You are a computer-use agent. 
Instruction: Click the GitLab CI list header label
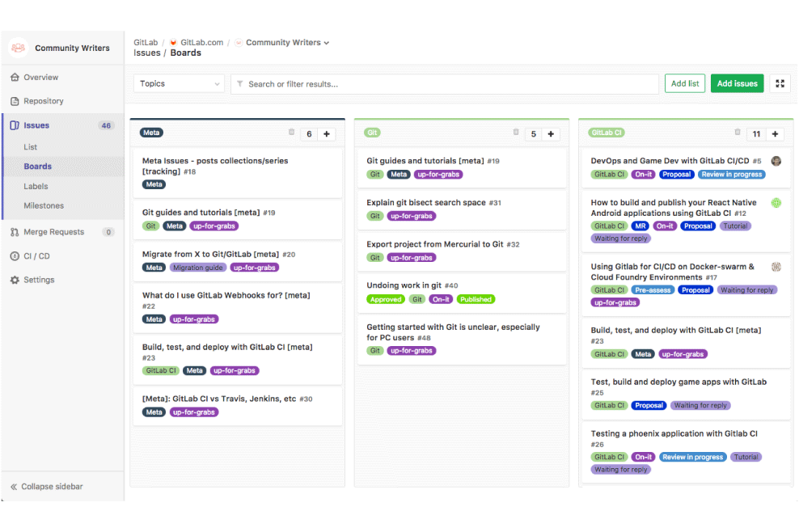click(607, 133)
